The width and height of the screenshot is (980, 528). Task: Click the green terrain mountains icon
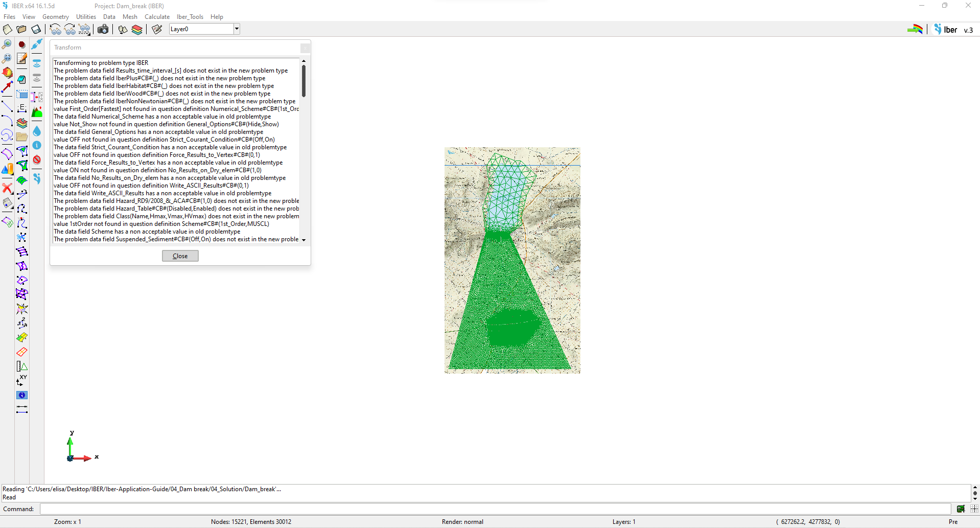(37, 112)
